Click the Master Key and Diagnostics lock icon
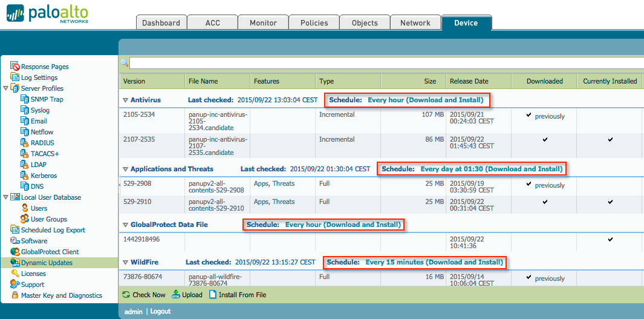The image size is (644, 319). click(x=15, y=295)
